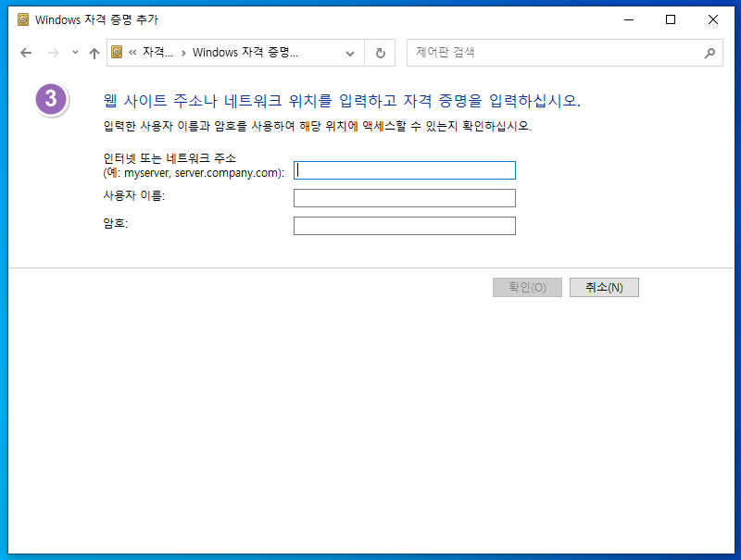Viewport: 741px width, 560px height.
Task: Expand the breadcrumb arrow after 자격...
Action: pyautogui.click(x=183, y=53)
